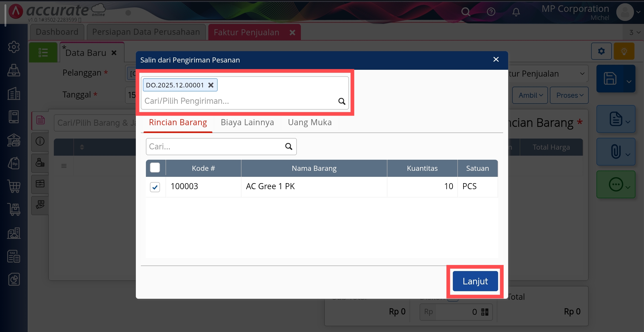The image size is (644, 332).
Task: Click the Lanjut button
Action: point(475,281)
